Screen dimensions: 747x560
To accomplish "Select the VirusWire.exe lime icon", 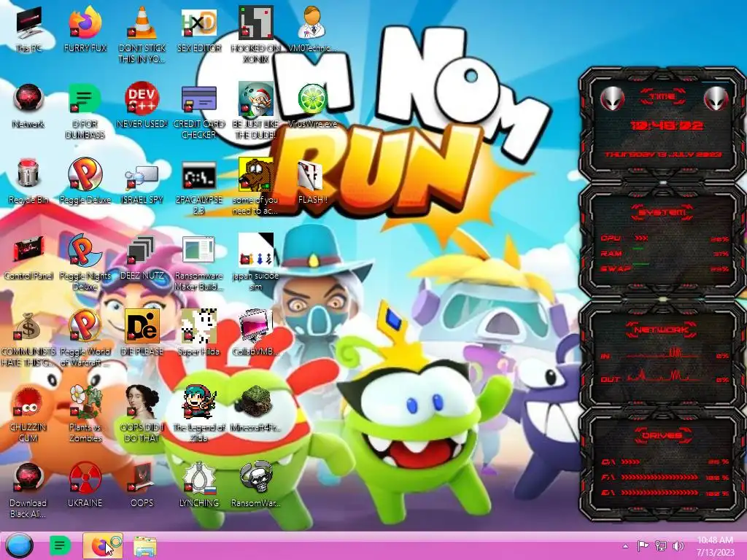I will (312, 99).
